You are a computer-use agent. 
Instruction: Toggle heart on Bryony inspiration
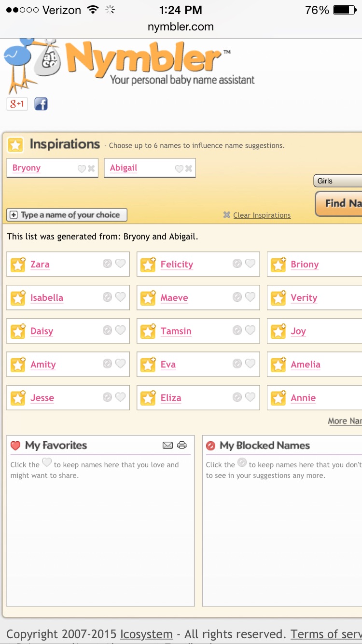(82, 168)
